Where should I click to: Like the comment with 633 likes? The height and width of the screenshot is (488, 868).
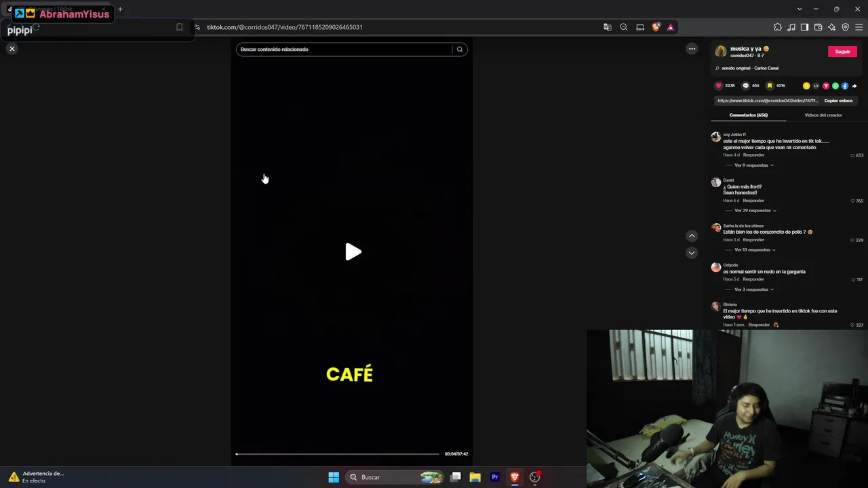coord(853,155)
